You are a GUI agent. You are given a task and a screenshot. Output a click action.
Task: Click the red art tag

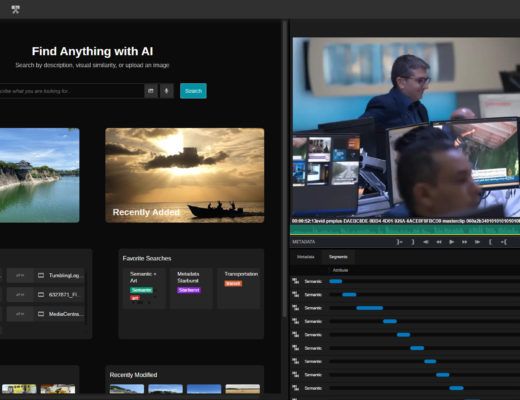click(x=135, y=298)
